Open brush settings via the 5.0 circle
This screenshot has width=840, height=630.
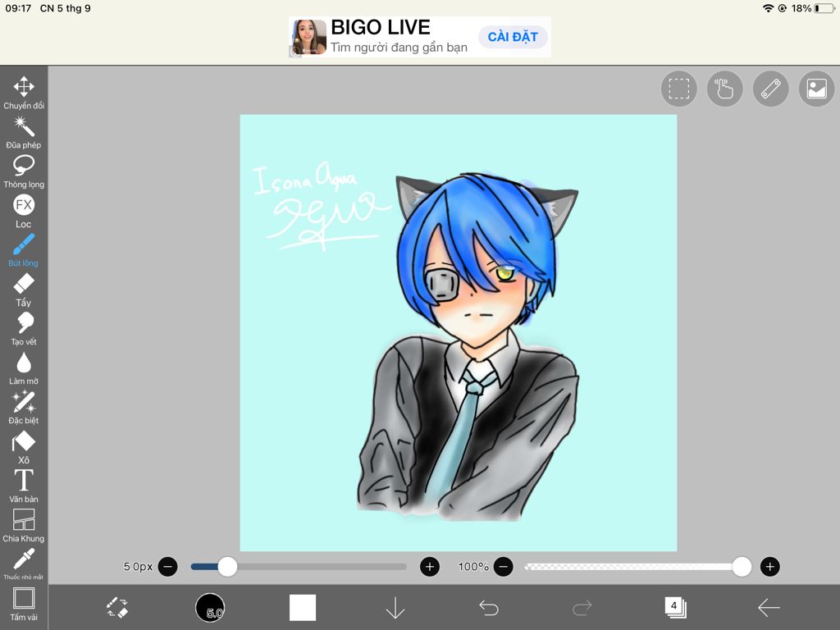click(x=210, y=608)
